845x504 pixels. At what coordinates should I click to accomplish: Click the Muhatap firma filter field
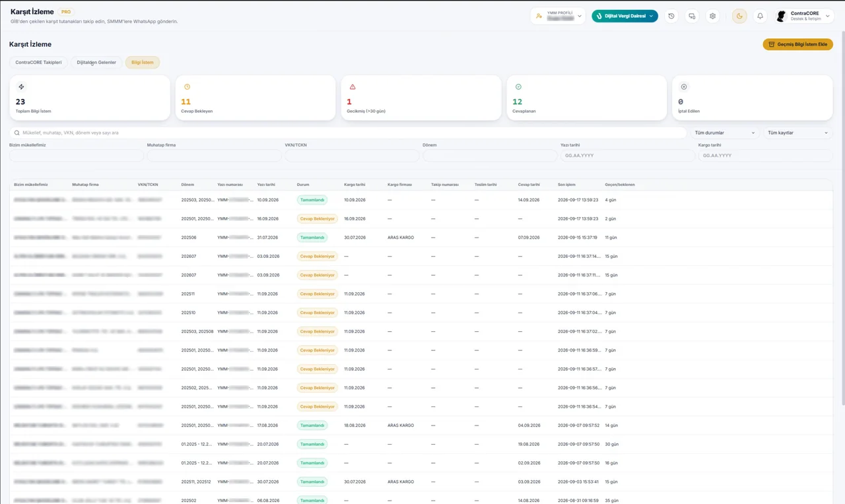click(215, 156)
